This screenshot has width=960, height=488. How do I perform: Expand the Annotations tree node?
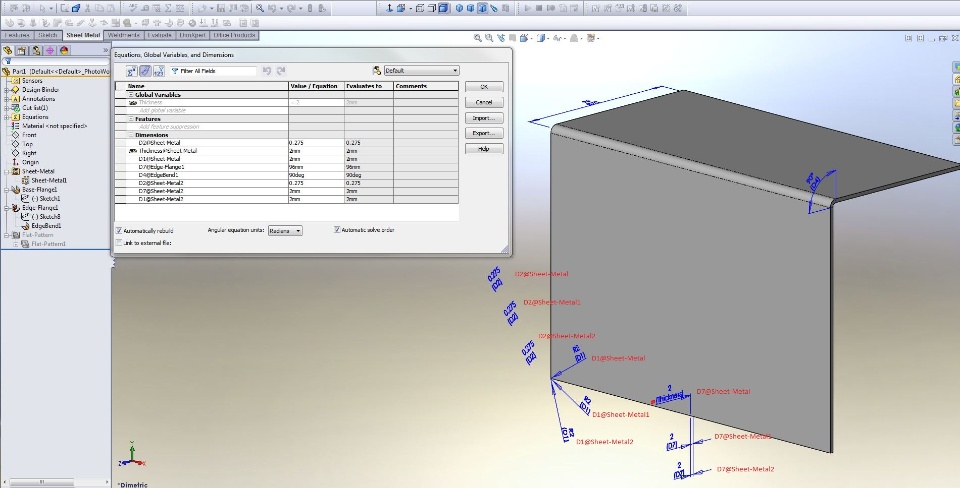[x=7, y=99]
